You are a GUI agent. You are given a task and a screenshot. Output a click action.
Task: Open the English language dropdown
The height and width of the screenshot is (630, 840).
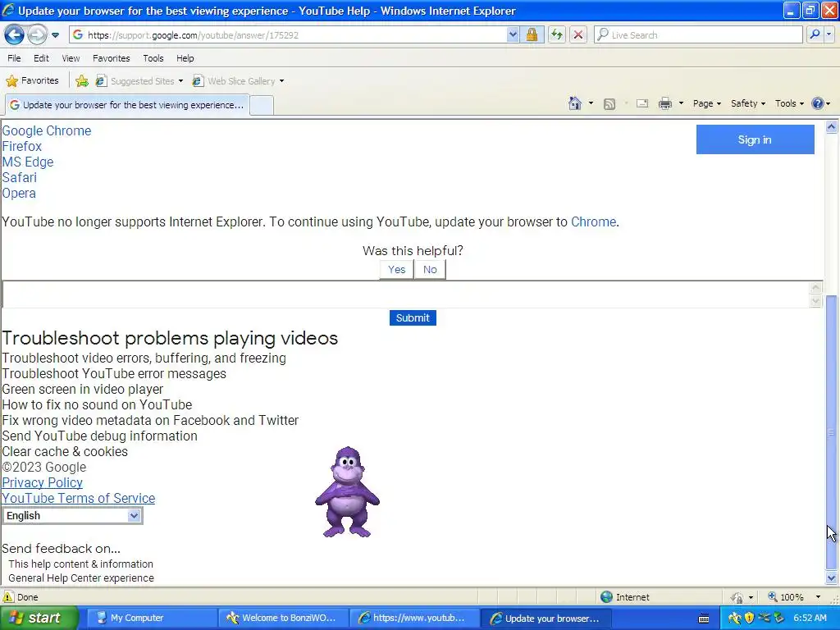[72, 515]
